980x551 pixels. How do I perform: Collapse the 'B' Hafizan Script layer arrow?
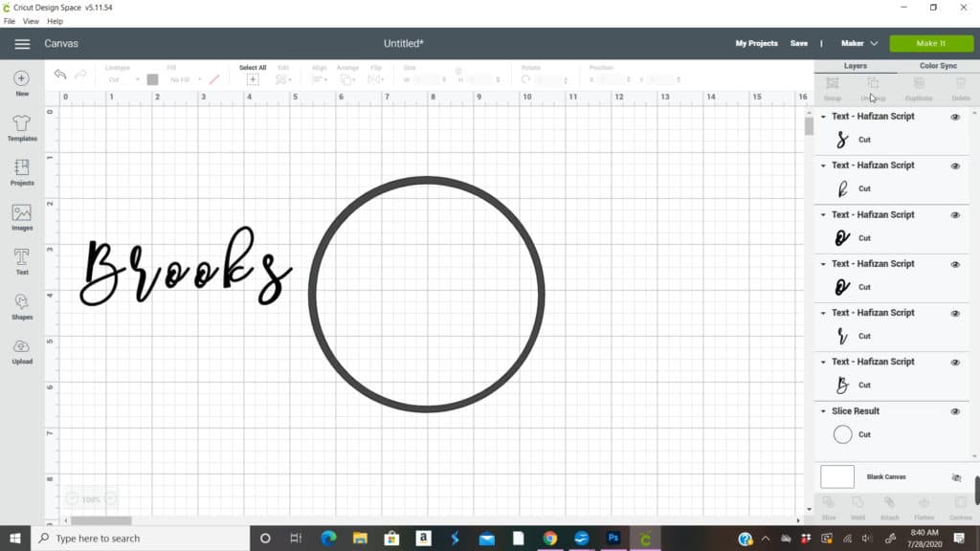pos(823,363)
